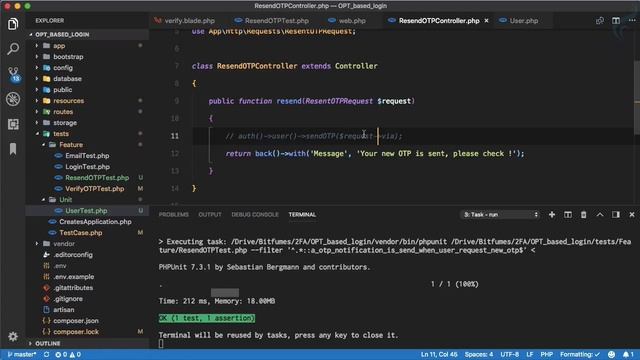
Task: Open errors and warnings count in status bar
Action: tap(68, 355)
